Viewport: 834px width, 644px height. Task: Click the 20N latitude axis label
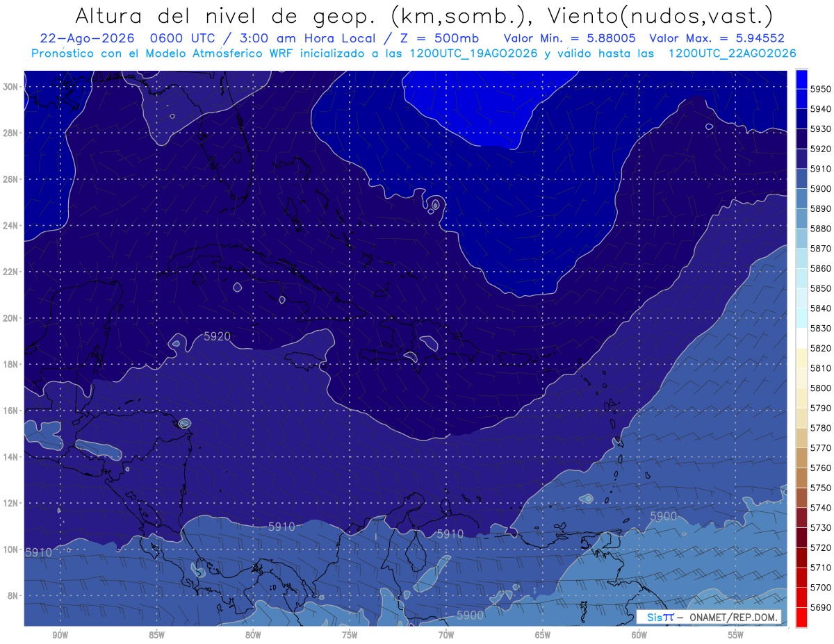coord(10,318)
